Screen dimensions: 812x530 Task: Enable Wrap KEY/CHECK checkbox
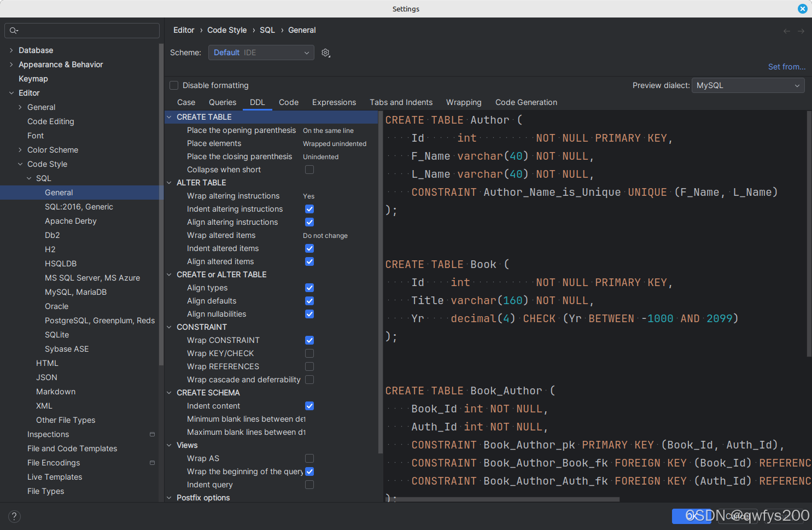point(309,353)
